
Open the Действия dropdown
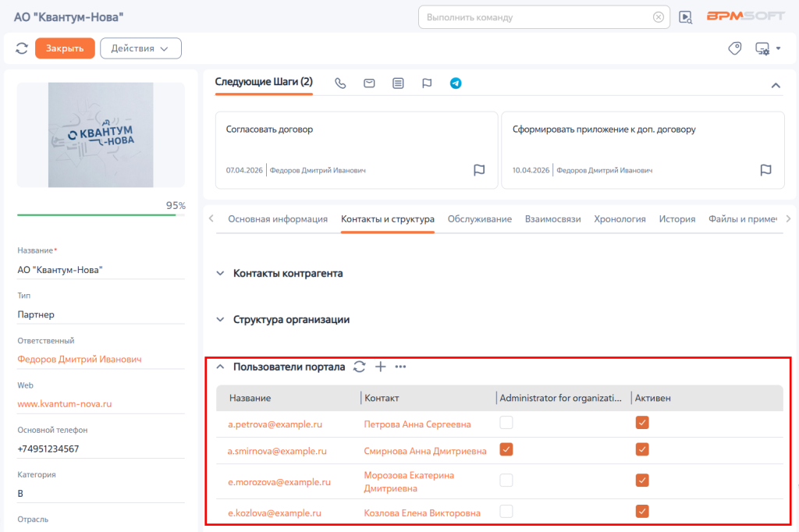140,48
